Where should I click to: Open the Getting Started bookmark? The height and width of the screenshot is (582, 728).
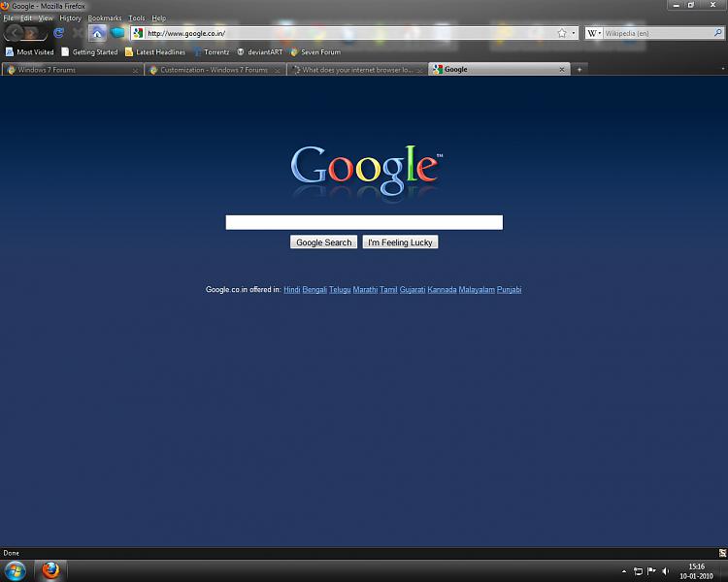[x=89, y=52]
